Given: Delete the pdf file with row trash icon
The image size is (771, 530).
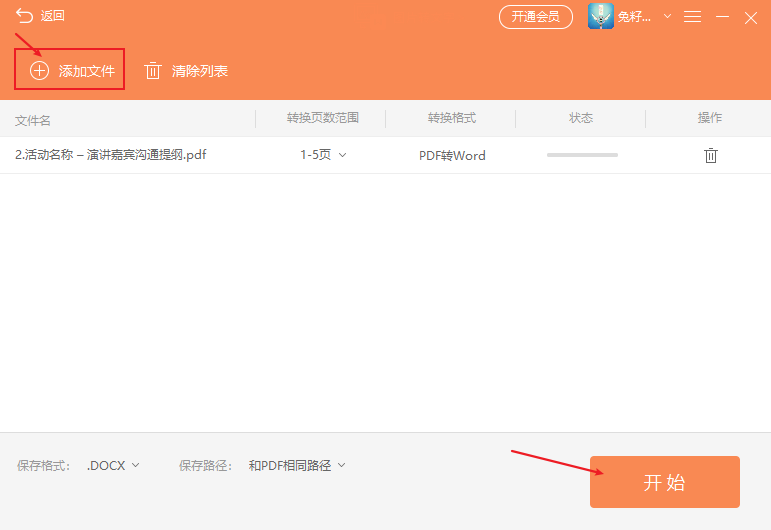Looking at the screenshot, I should point(711,155).
